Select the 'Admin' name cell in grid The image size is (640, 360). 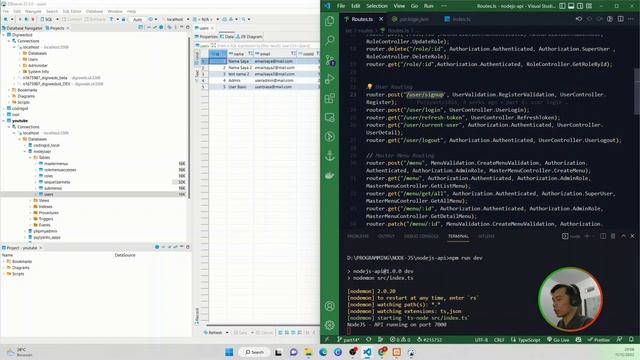(240, 80)
